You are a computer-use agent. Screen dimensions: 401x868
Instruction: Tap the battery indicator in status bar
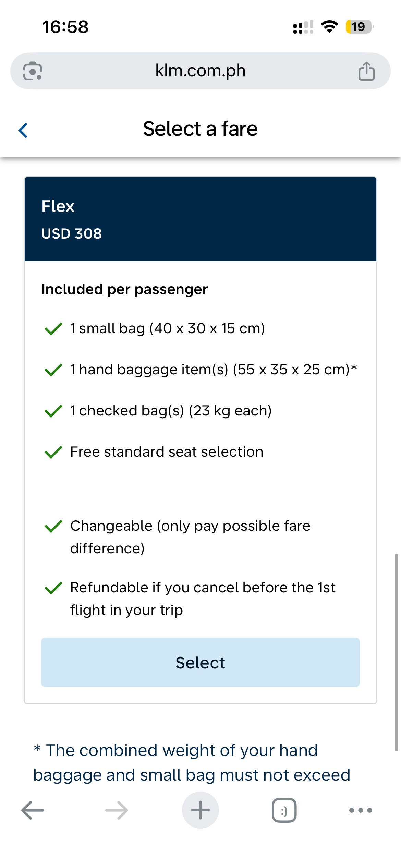pos(359,27)
